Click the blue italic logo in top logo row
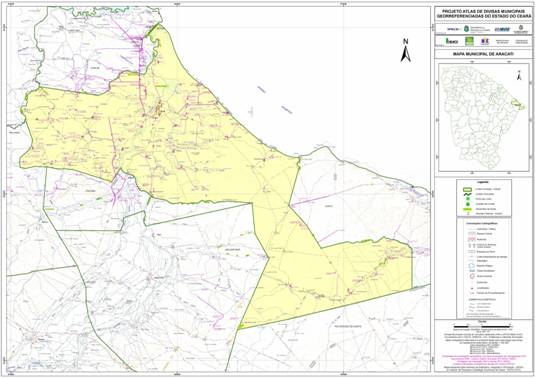 click(x=502, y=29)
